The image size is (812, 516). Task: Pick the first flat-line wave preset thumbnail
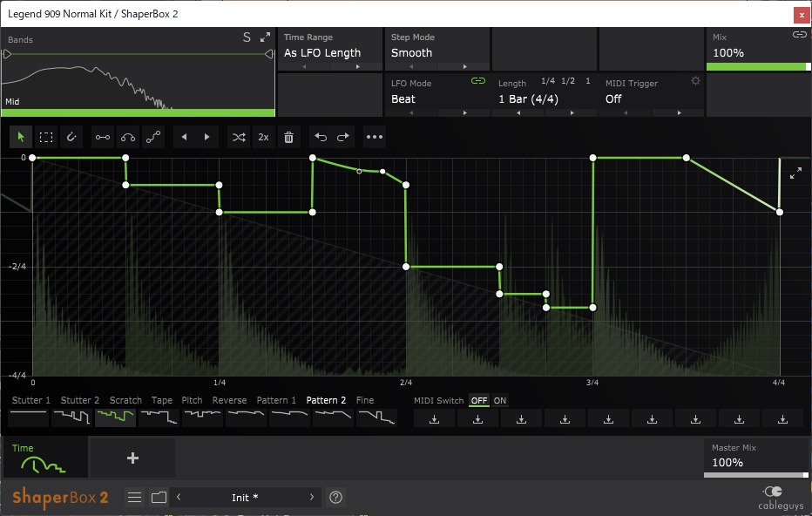[x=29, y=418]
